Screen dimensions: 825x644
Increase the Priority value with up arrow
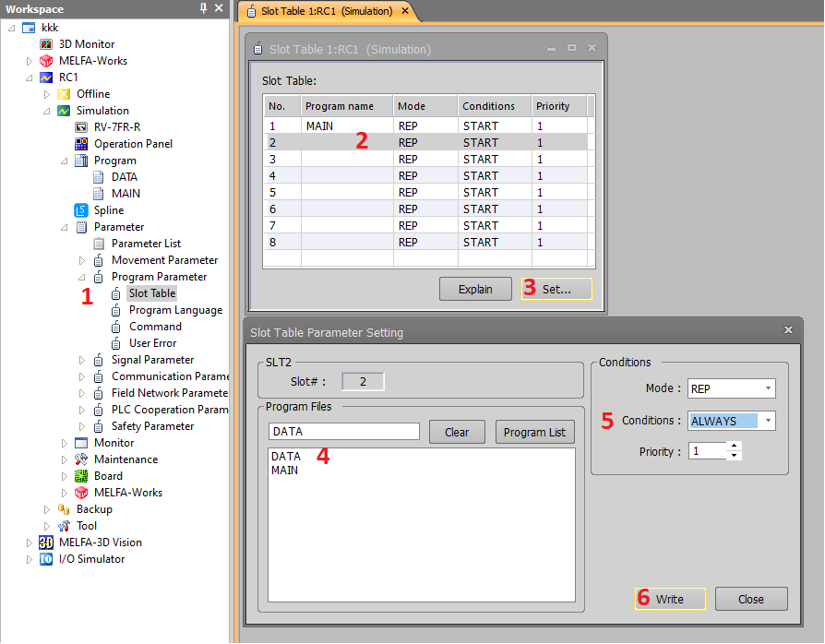click(x=734, y=447)
